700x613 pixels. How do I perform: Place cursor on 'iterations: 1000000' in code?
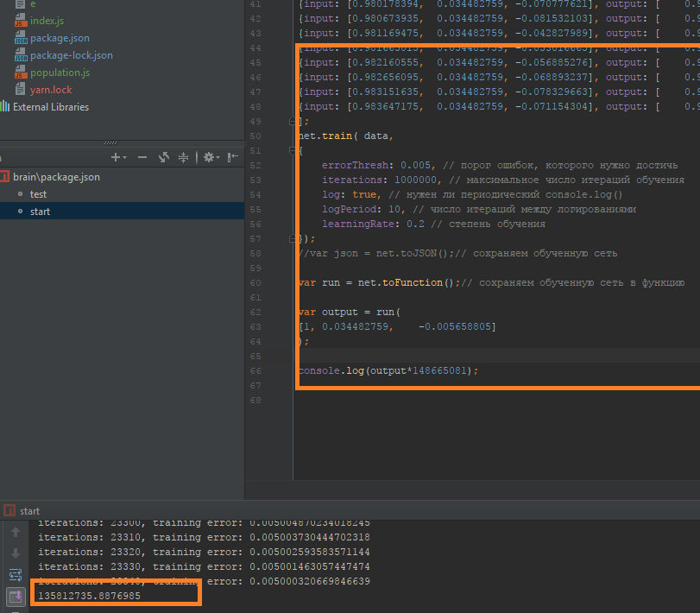pyautogui.click(x=380, y=180)
